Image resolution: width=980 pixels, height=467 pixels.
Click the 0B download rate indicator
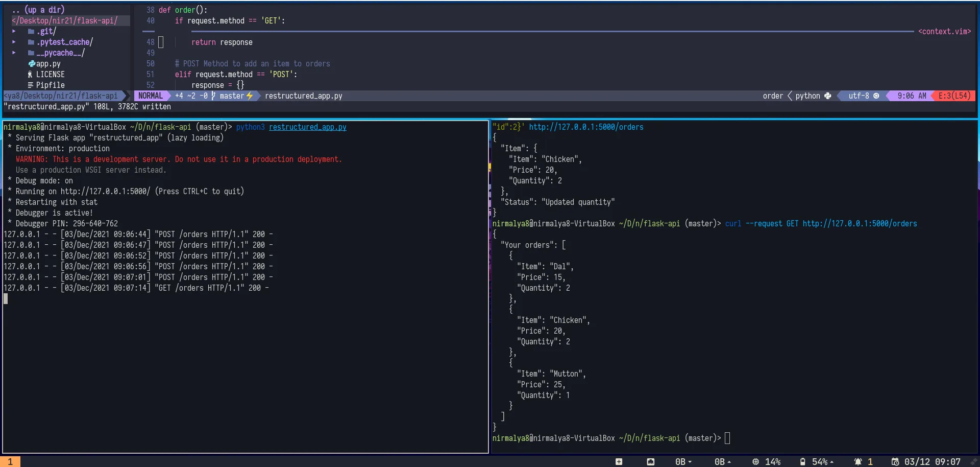[683, 461]
